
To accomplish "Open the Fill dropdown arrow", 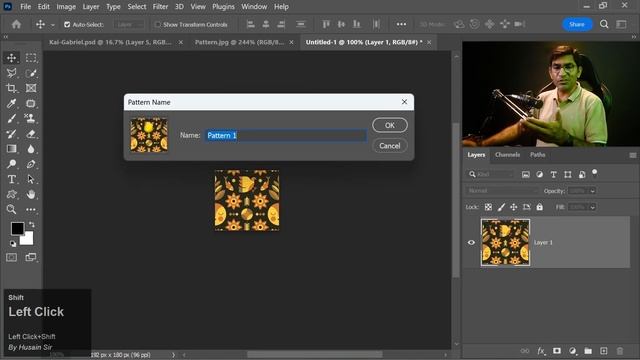I will coord(592,207).
